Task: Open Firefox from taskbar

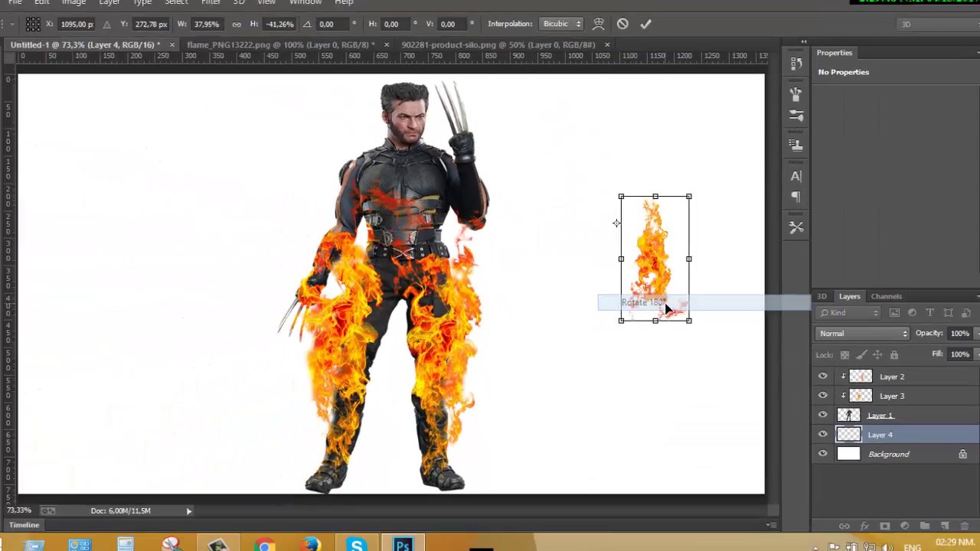Action: coord(311,546)
